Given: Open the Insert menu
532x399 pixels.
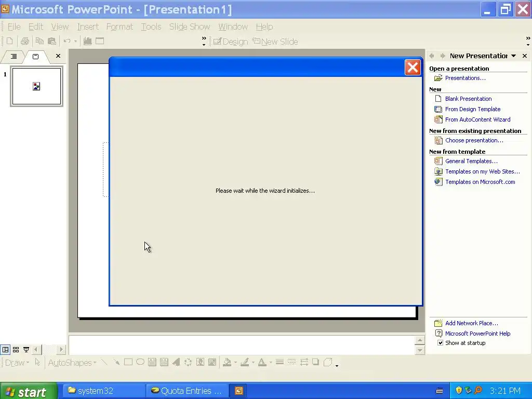Looking at the screenshot, I should pos(88,26).
